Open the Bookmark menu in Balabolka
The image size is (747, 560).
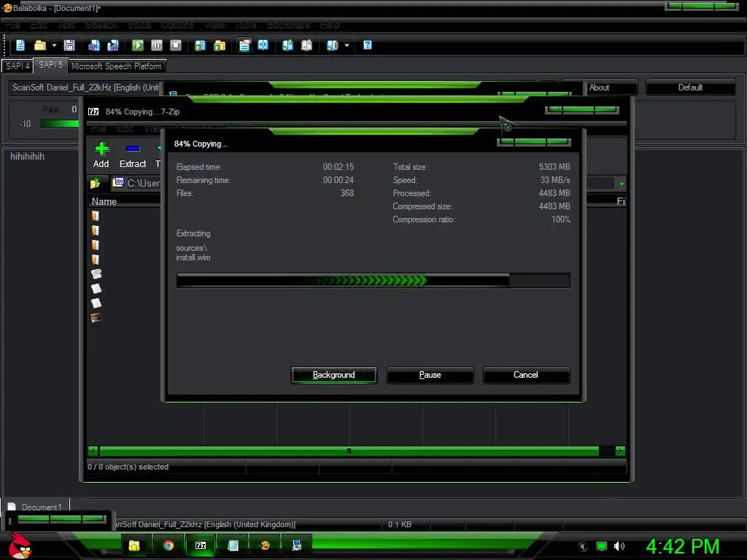pyautogui.click(x=288, y=25)
